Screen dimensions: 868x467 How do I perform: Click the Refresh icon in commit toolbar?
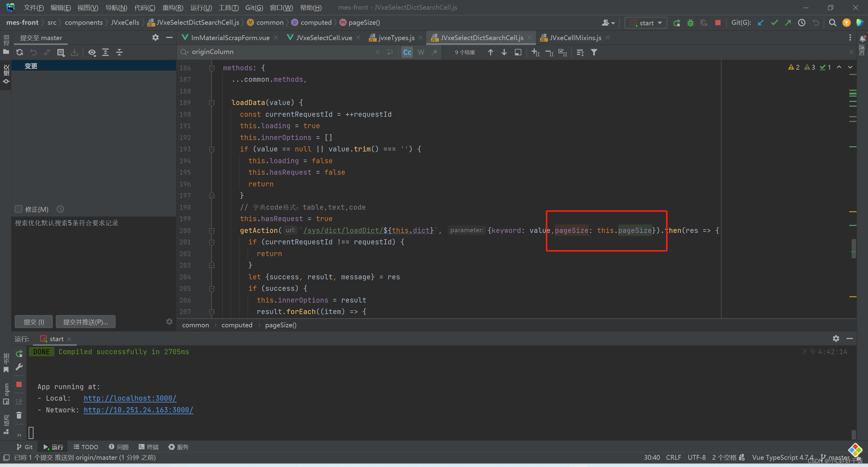pos(20,52)
